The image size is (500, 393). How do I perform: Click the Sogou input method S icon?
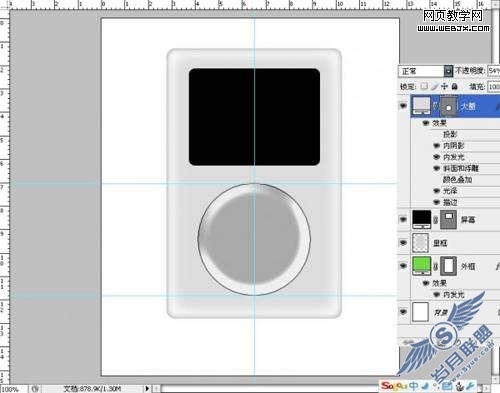click(387, 386)
